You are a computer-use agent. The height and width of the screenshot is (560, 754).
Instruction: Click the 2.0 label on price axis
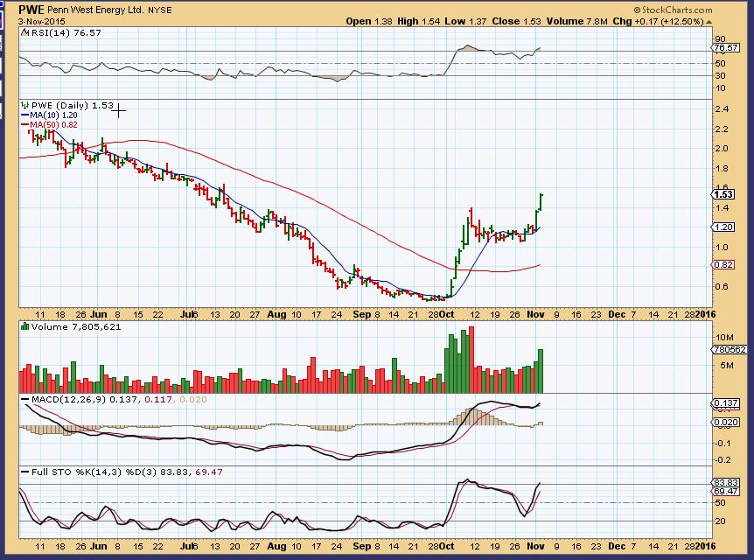(x=723, y=149)
